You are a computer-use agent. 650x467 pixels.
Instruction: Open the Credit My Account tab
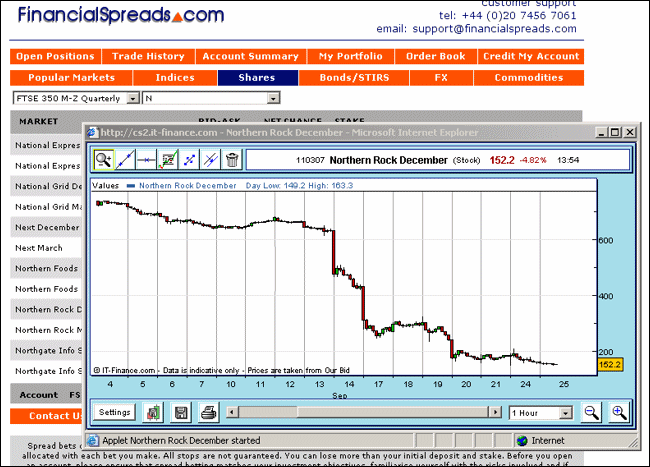tap(531, 56)
